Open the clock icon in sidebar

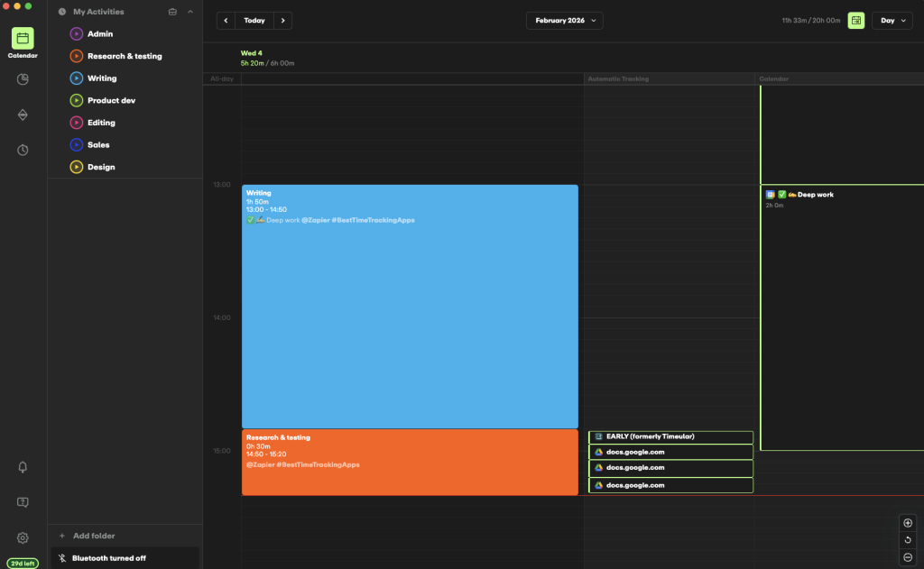point(23,150)
